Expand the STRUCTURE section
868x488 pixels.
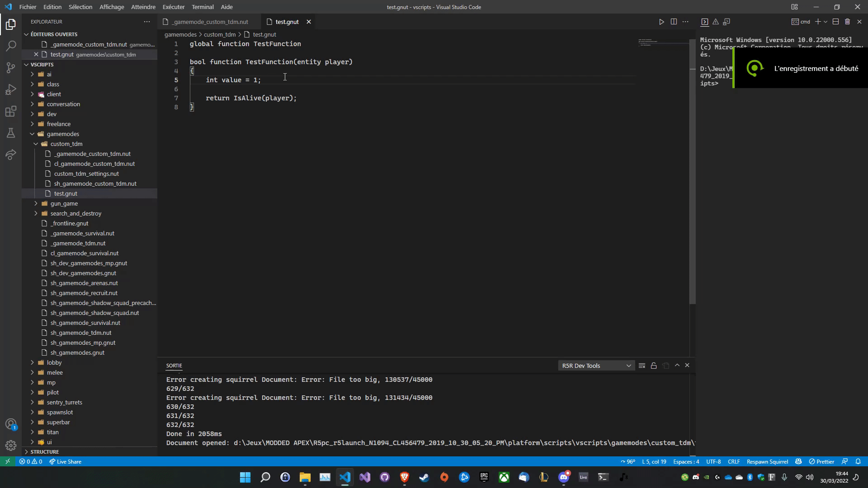coord(45,451)
